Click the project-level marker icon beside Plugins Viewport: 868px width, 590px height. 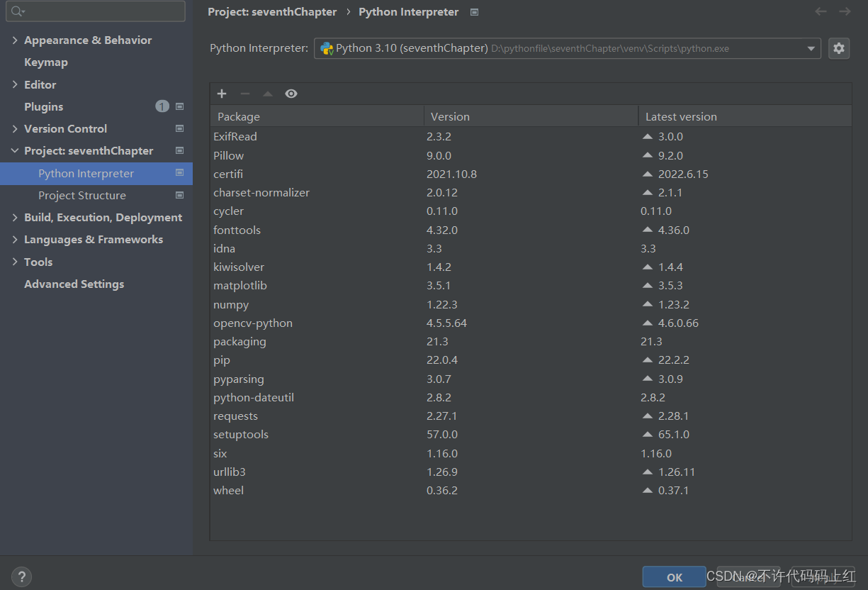pyautogui.click(x=179, y=106)
